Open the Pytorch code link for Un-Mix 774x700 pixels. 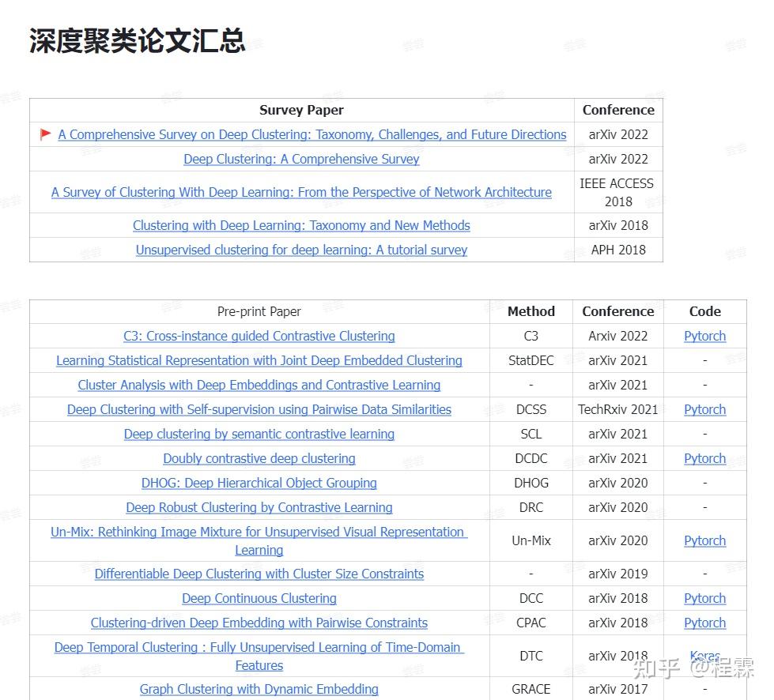point(705,541)
